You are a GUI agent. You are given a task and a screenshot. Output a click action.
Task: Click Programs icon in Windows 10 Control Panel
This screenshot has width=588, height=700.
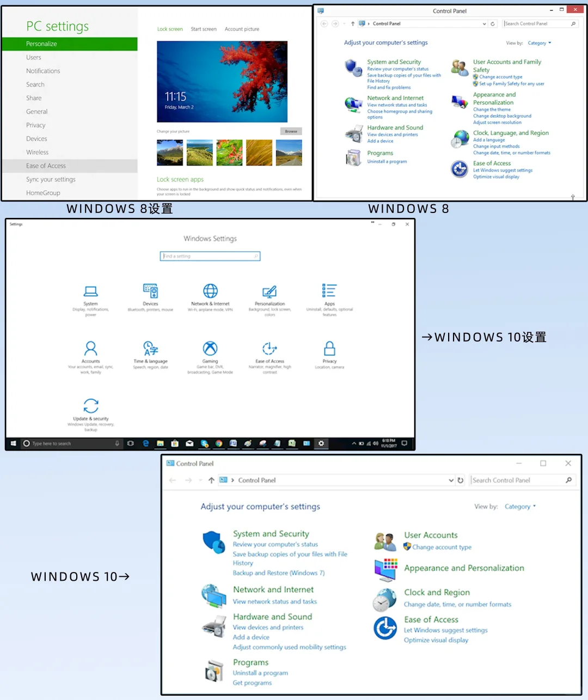pos(214,671)
